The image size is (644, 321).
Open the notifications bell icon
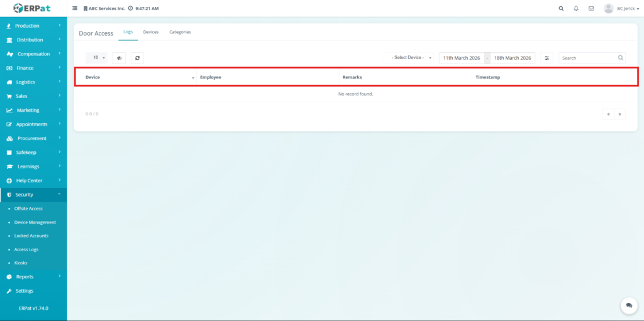pos(576,9)
